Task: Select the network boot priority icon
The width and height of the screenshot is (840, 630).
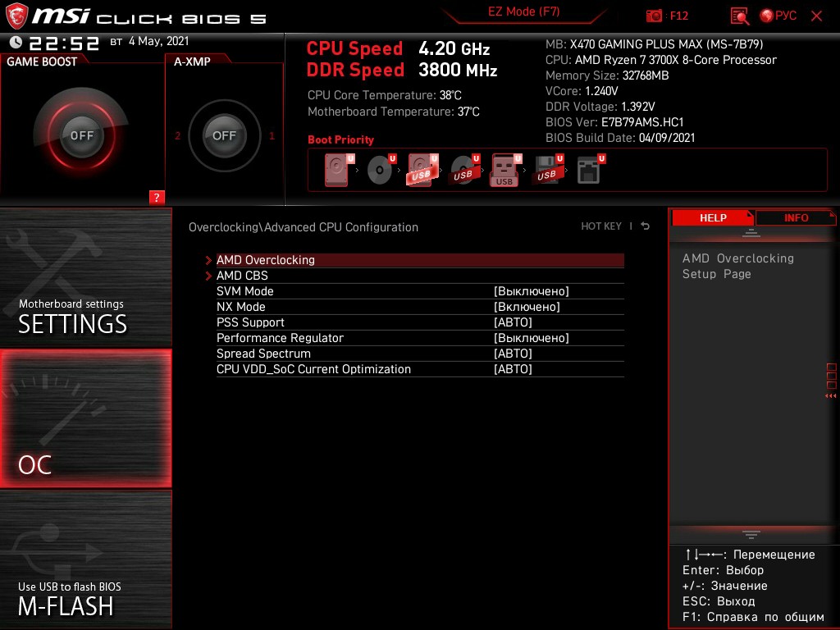Action: pyautogui.click(x=591, y=170)
